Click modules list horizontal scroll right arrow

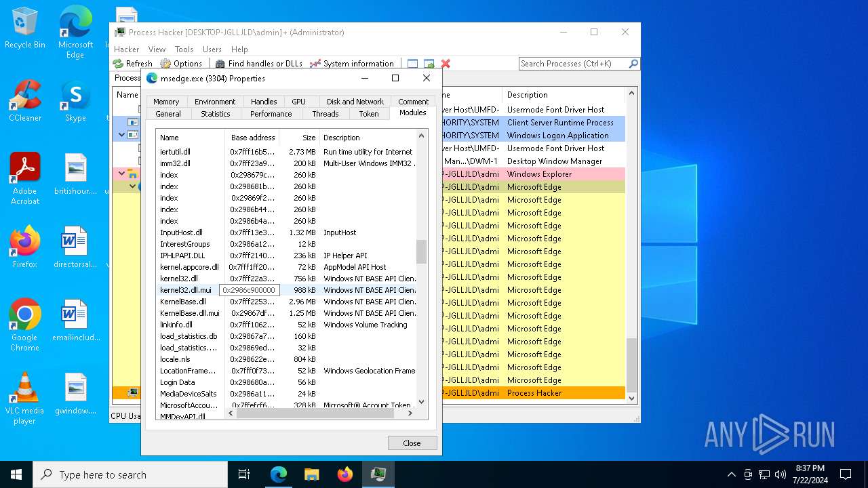[410, 413]
